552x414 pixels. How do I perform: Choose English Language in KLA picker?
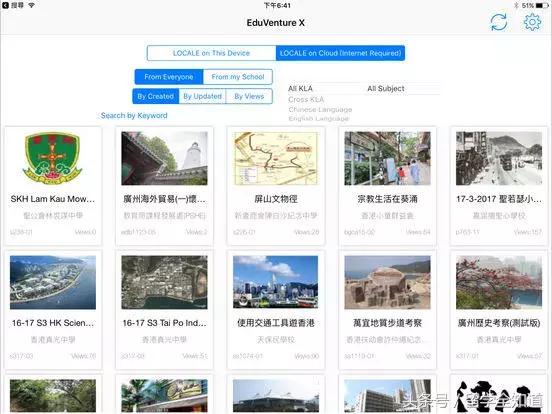[x=319, y=119]
